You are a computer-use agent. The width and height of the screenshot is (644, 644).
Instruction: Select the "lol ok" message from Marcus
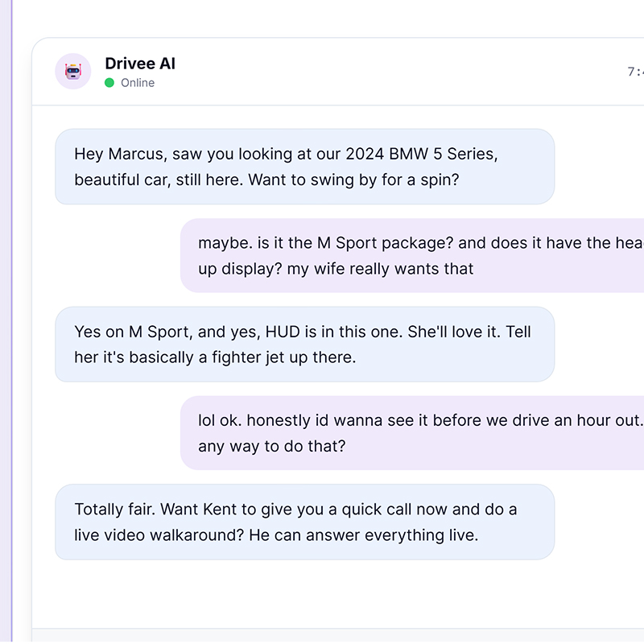(x=412, y=433)
